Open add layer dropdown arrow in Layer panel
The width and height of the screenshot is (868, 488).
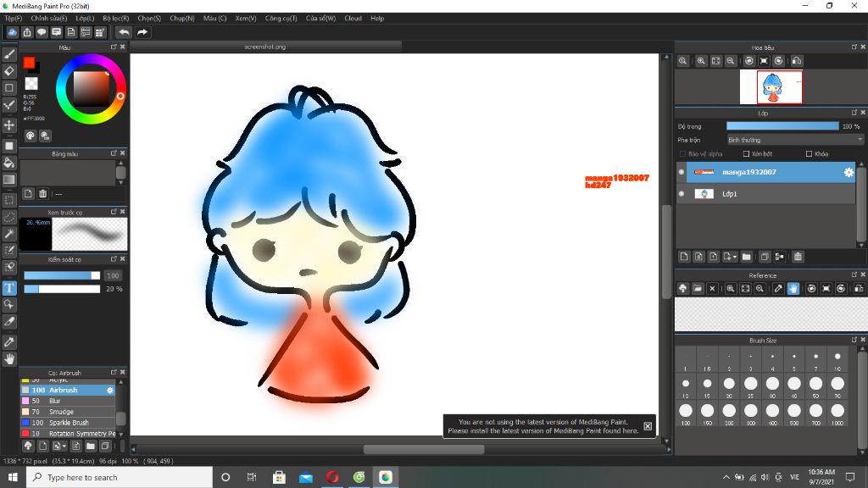coord(735,257)
